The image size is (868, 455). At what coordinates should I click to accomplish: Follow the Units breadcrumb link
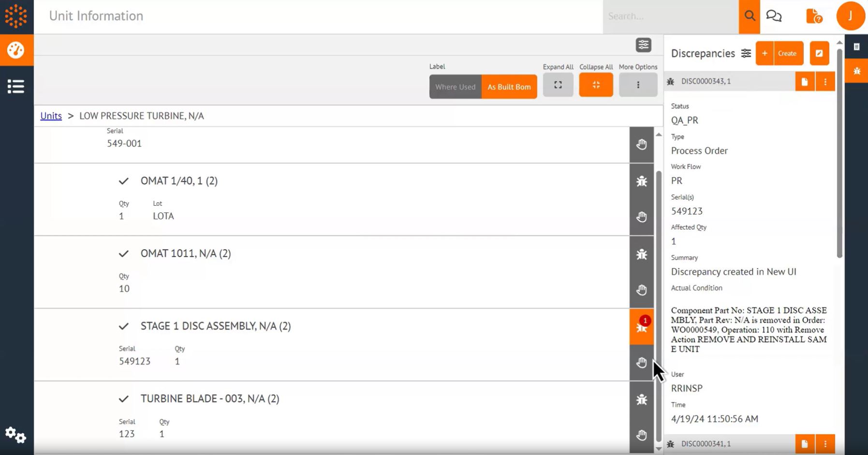point(51,116)
